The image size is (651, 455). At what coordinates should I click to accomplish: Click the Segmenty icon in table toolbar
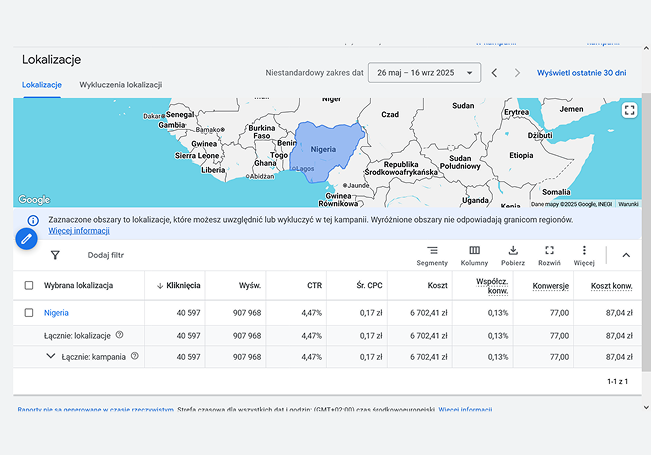point(432,254)
